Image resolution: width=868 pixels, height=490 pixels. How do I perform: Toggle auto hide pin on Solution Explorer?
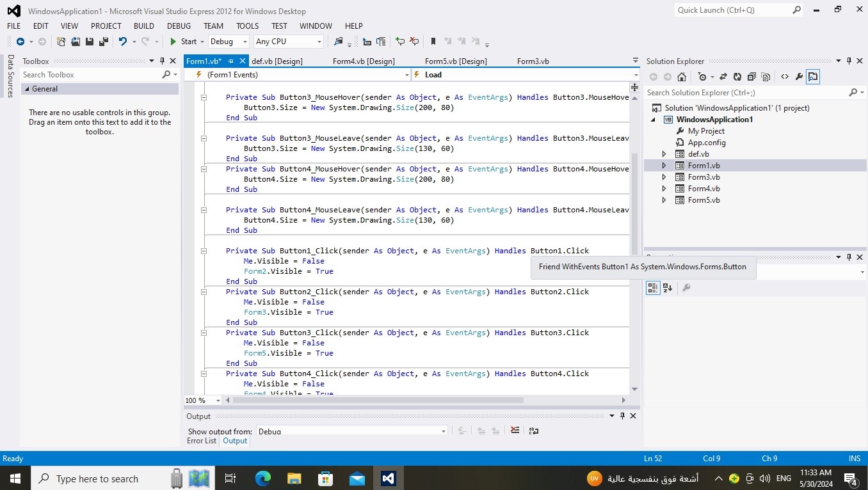coord(849,61)
